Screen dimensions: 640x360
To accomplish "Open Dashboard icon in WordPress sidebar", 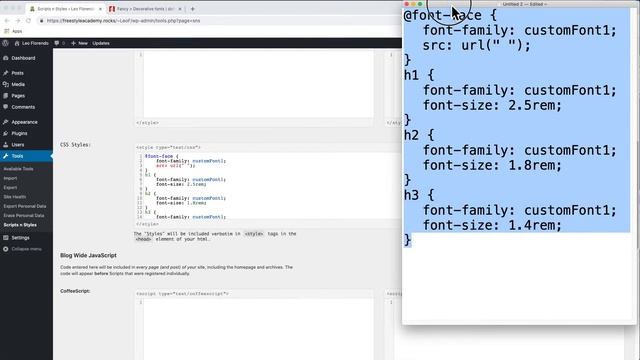I will click(x=6, y=58).
